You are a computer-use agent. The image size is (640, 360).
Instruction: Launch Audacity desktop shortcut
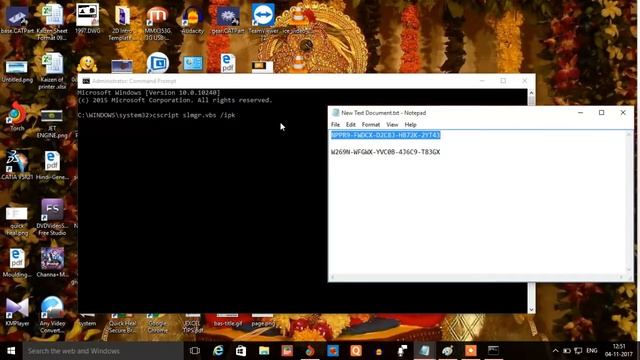[x=192, y=20]
